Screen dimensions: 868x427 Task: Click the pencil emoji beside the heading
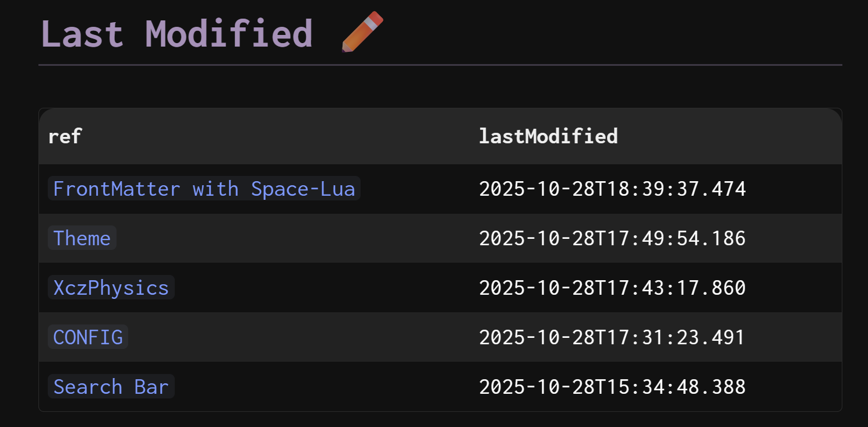pos(362,31)
